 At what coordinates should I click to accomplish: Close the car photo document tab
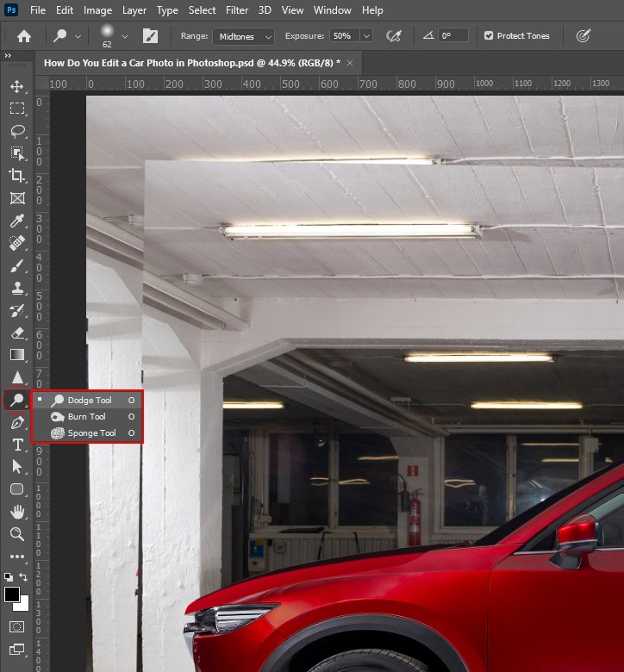point(350,63)
